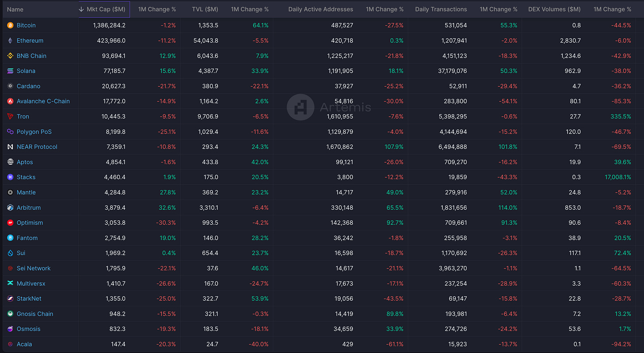Select Sui DEX volume change 72.4%
Screen dimensions: 644x353
click(623, 253)
